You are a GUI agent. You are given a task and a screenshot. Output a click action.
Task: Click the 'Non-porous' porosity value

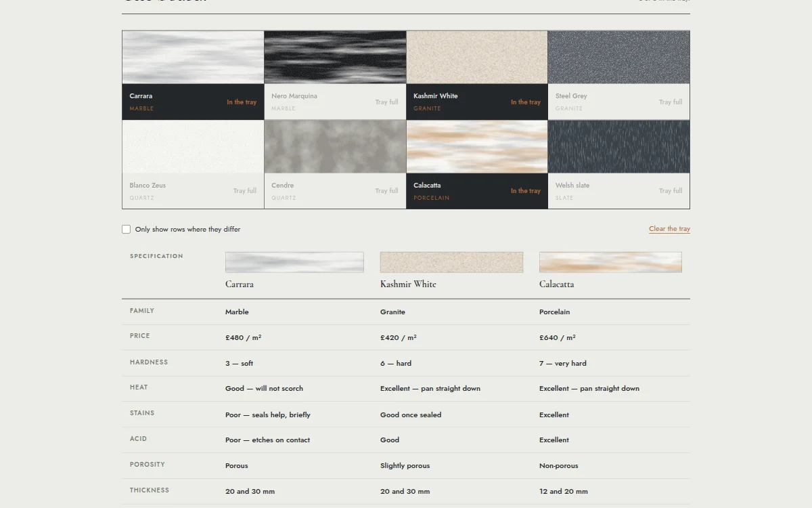(x=559, y=466)
